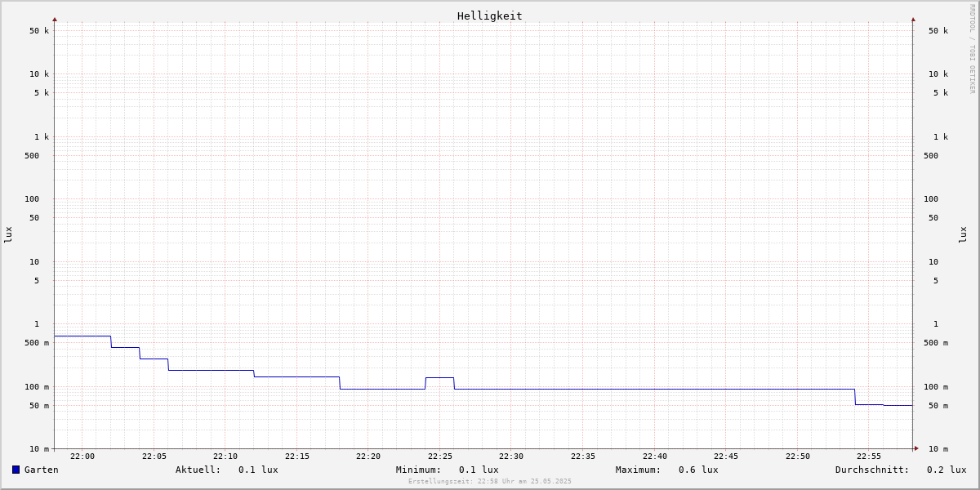Viewport: 980px width, 490px height.
Task: Click the 22:30 time axis label
Action: pos(511,457)
